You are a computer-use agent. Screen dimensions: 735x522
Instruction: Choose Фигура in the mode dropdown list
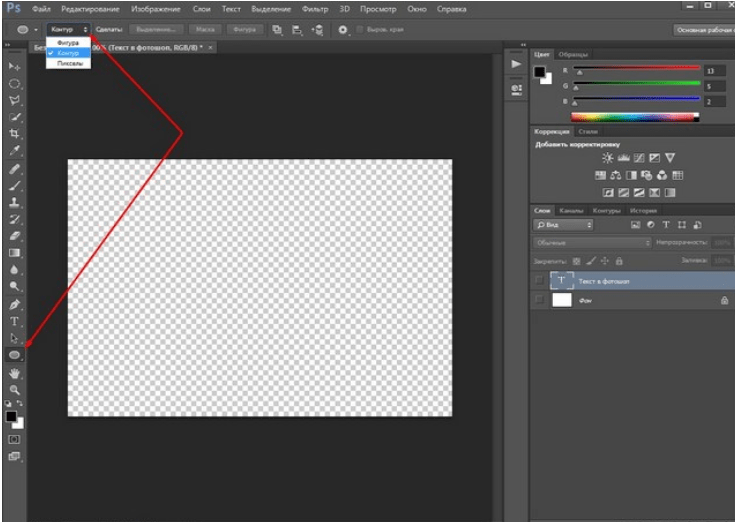point(68,43)
